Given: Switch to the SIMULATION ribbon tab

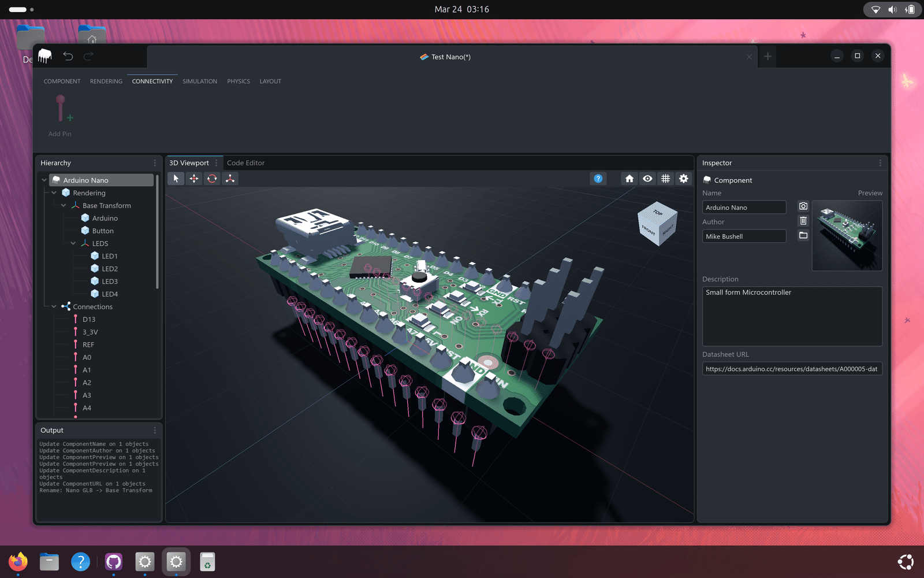Looking at the screenshot, I should (x=200, y=81).
